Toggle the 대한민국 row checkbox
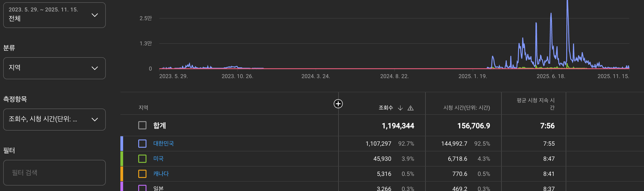The image size is (644, 191). coord(142,143)
